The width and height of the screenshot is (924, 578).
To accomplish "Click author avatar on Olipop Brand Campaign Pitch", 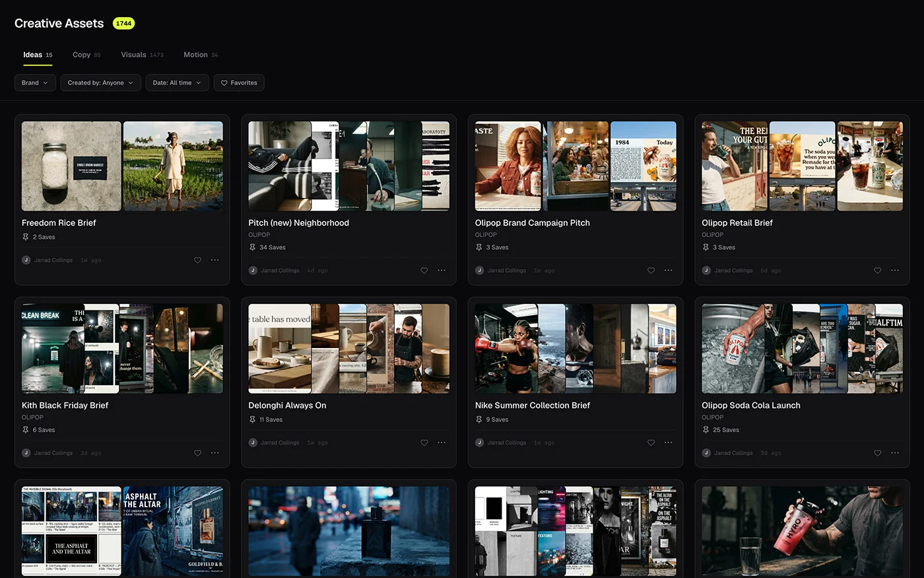I will pyautogui.click(x=480, y=270).
